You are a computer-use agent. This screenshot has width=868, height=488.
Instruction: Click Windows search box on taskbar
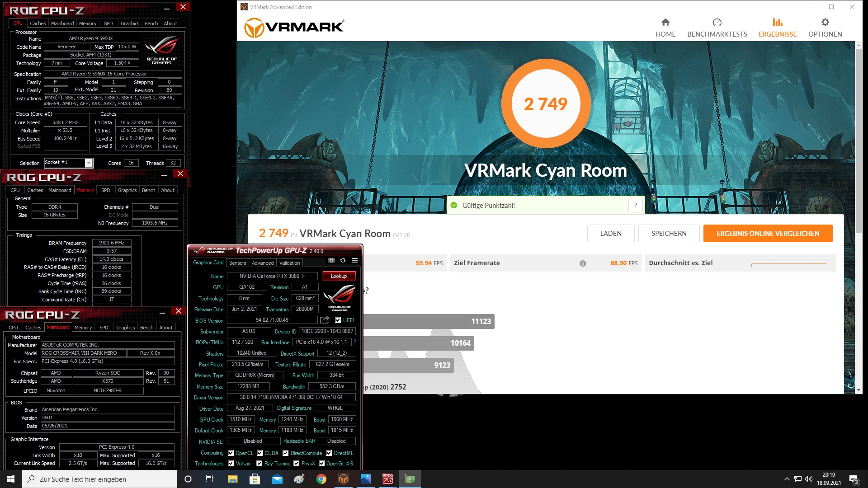click(x=99, y=479)
